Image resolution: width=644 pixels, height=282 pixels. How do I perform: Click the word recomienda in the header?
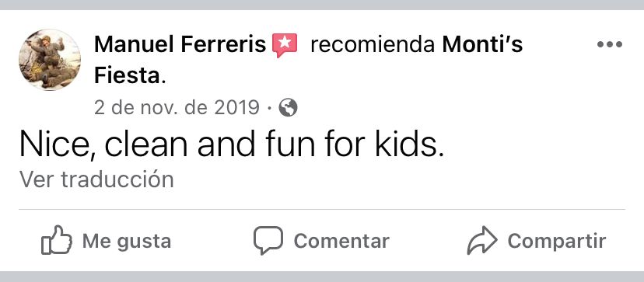pyautogui.click(x=373, y=44)
